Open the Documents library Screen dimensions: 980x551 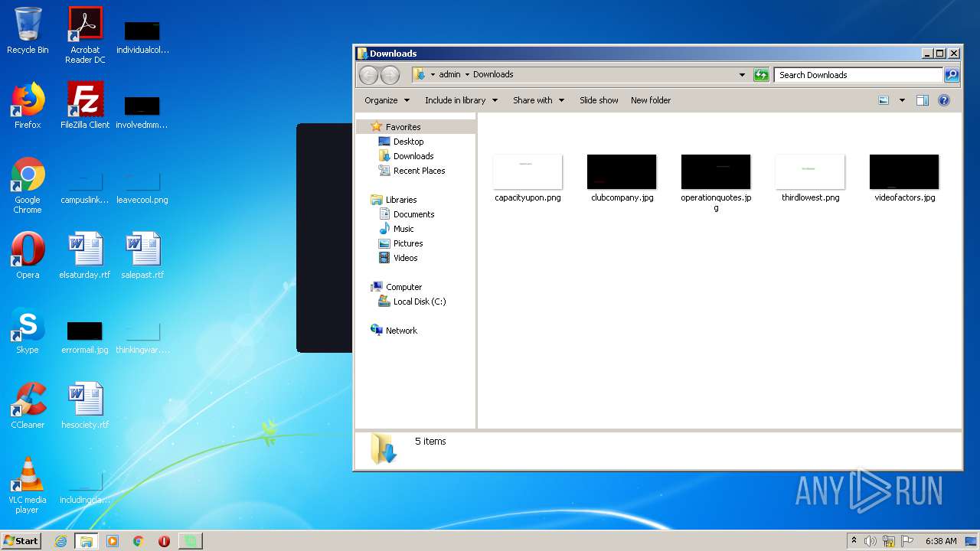413,214
